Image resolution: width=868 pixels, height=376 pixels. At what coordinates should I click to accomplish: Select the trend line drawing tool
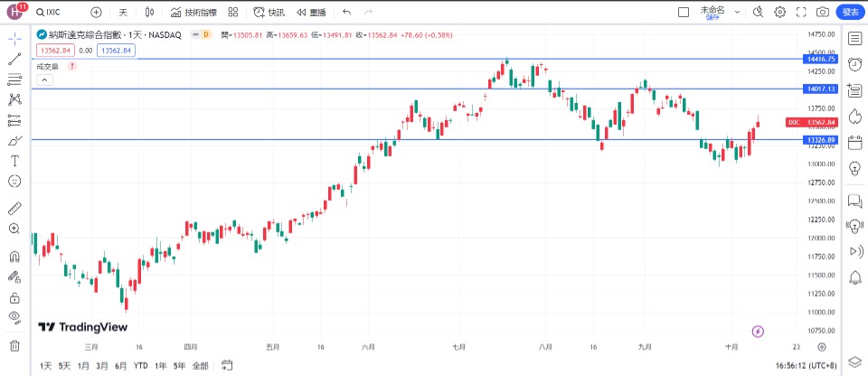[x=14, y=59]
